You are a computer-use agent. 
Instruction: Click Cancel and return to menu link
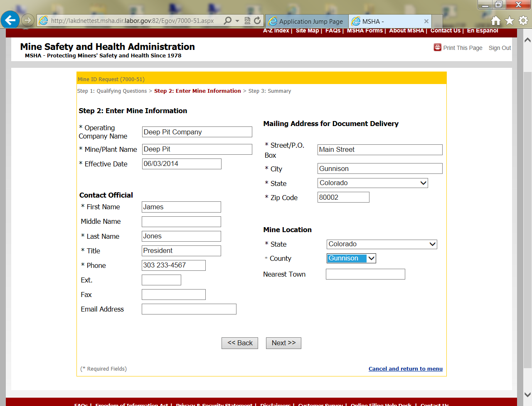pos(405,369)
